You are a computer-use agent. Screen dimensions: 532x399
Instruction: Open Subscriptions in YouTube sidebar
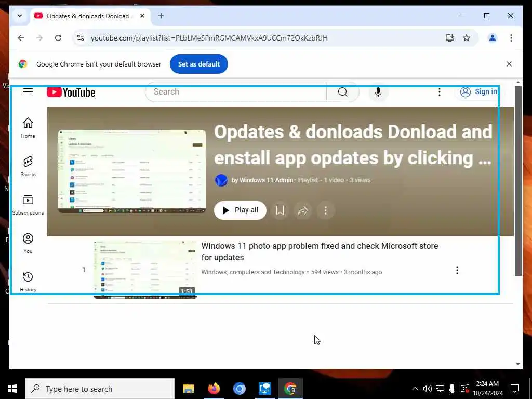coord(28,205)
